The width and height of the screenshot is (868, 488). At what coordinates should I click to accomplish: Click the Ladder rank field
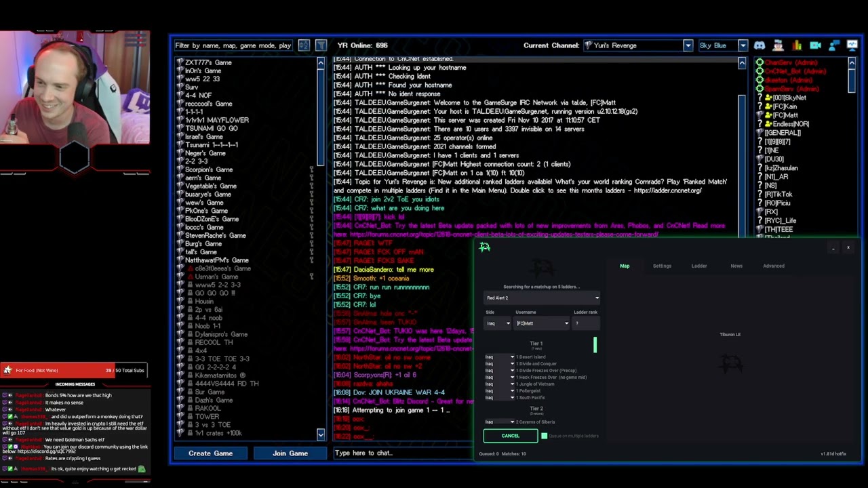click(x=587, y=323)
